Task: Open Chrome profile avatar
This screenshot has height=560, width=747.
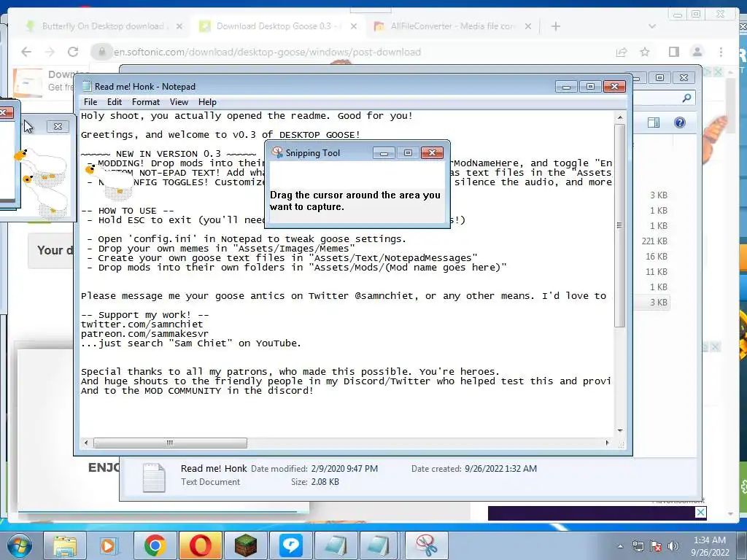Action: point(697,52)
